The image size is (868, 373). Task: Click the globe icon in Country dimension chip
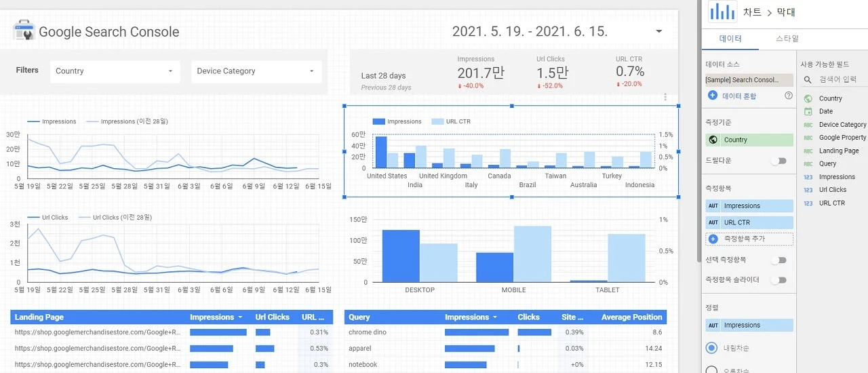713,140
